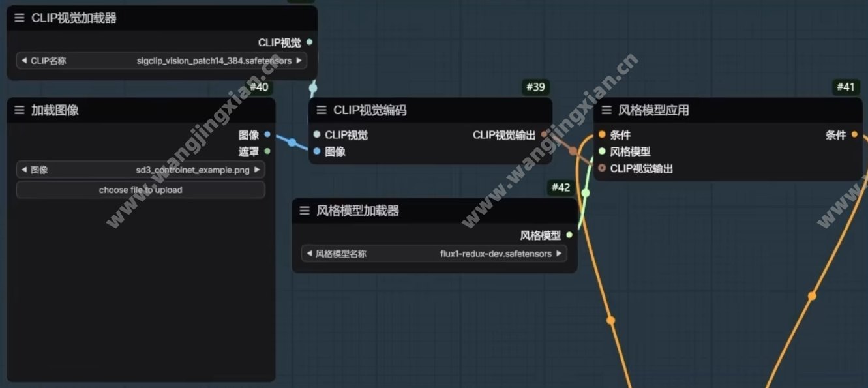
Task: Open flux1-redux-dev.safetensors model dropdown
Action: point(434,254)
